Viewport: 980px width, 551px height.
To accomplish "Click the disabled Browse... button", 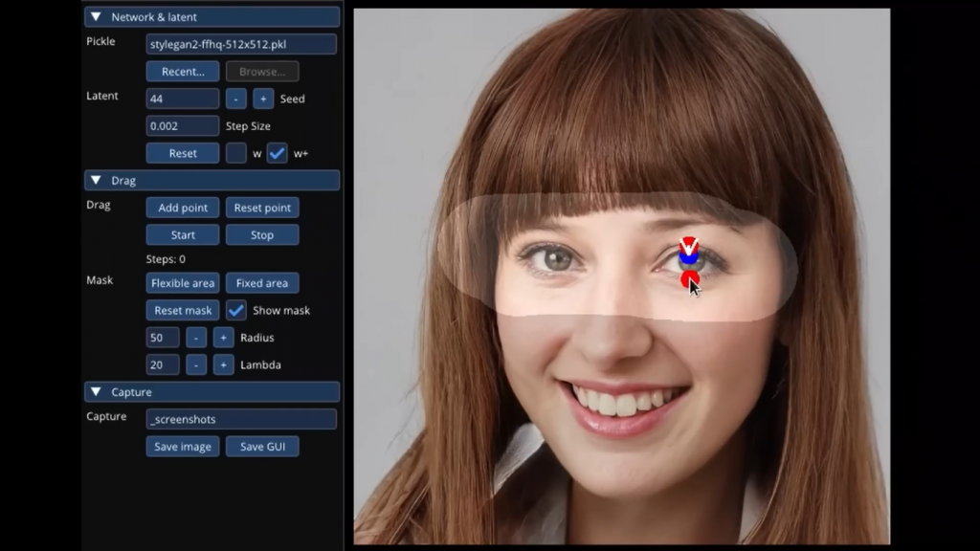I will click(262, 71).
